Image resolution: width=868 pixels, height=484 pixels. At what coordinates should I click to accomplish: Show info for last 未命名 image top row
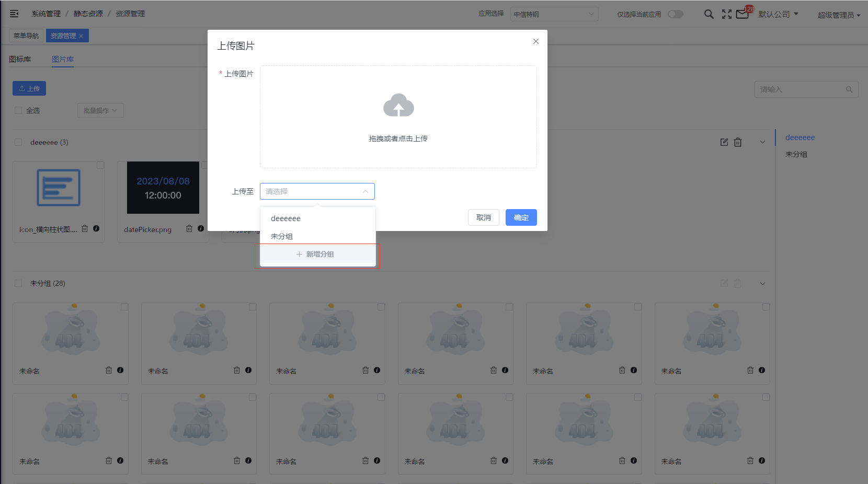(x=762, y=370)
